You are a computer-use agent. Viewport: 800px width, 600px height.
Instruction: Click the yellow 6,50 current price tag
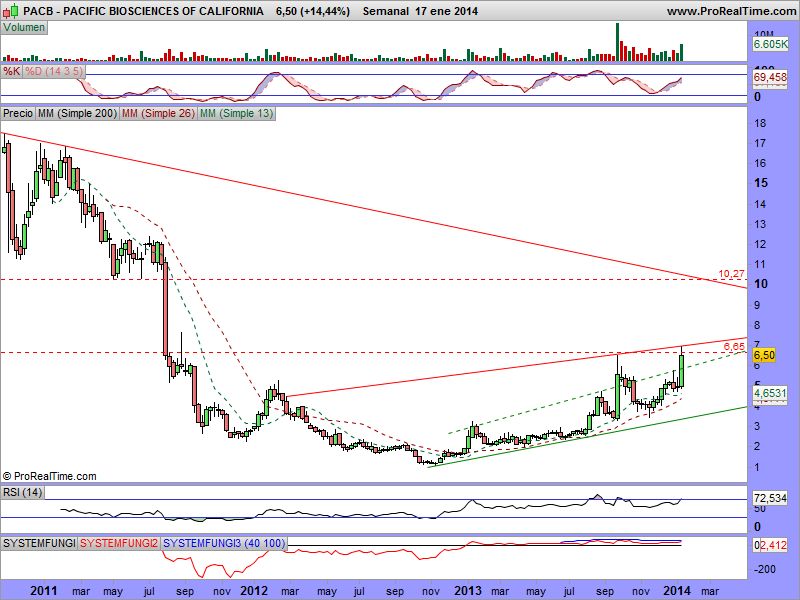click(x=764, y=355)
